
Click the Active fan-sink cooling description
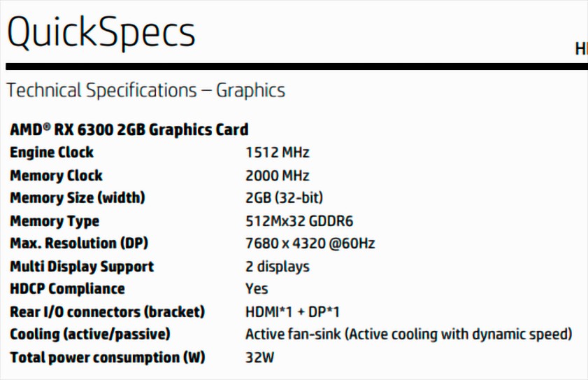408,335
